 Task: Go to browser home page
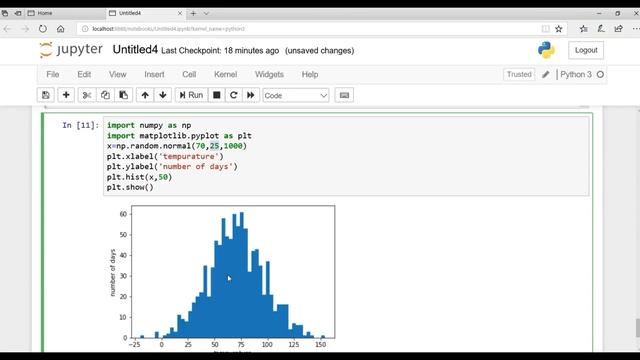click(60, 29)
